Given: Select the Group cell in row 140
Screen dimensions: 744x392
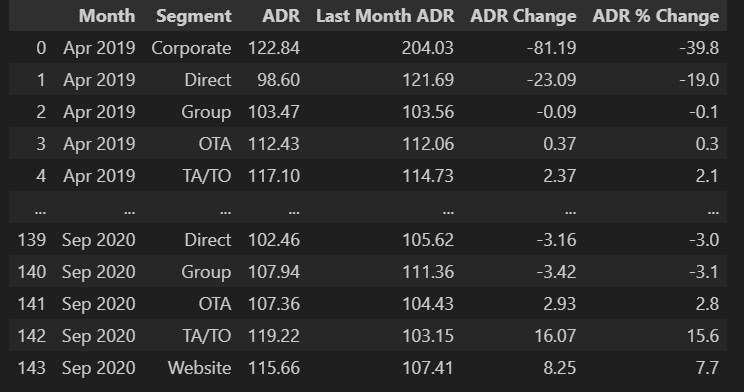Looking at the screenshot, I should click(x=206, y=272).
